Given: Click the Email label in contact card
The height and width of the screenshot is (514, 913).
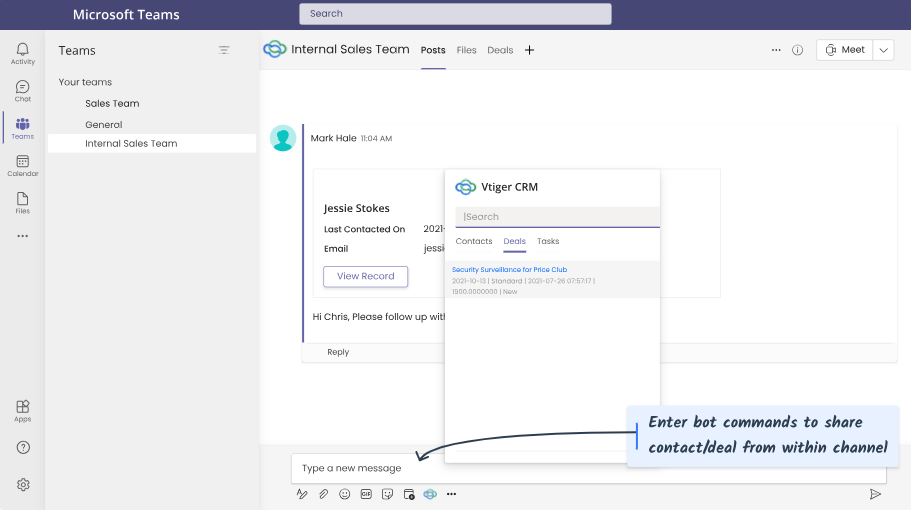Looking at the screenshot, I should coord(336,249).
